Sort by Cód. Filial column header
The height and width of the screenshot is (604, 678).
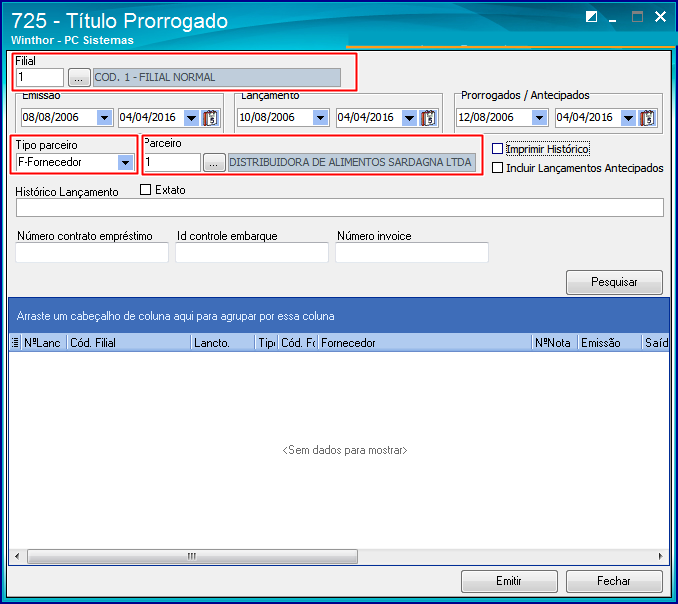click(x=128, y=343)
